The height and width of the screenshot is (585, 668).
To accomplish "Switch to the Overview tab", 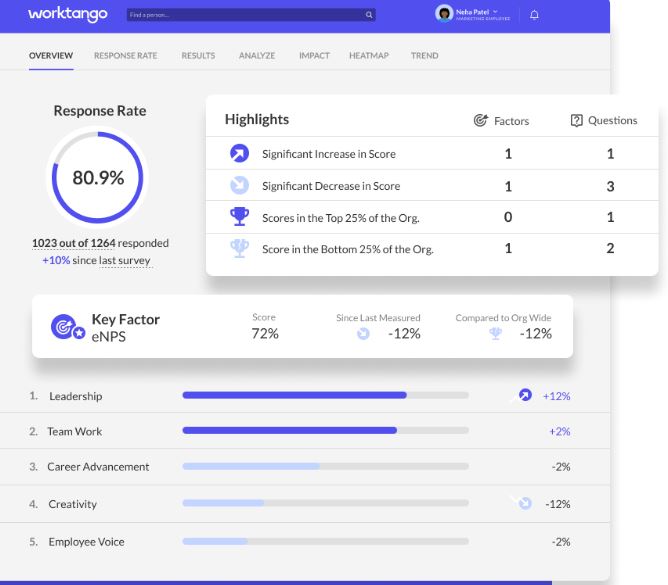I will [51, 56].
